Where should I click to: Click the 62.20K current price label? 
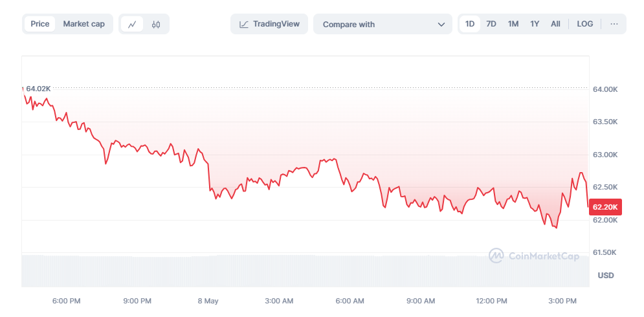pyautogui.click(x=605, y=207)
